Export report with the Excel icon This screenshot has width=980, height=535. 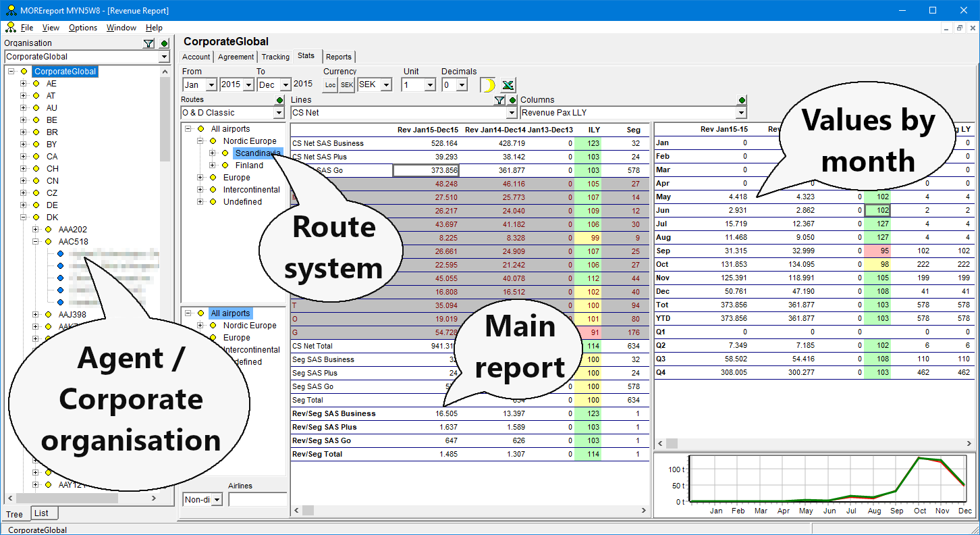[x=508, y=85]
